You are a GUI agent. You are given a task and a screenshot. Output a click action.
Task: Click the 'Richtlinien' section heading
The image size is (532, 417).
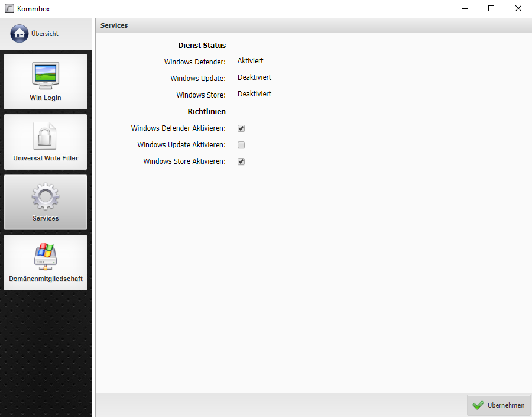click(x=206, y=111)
